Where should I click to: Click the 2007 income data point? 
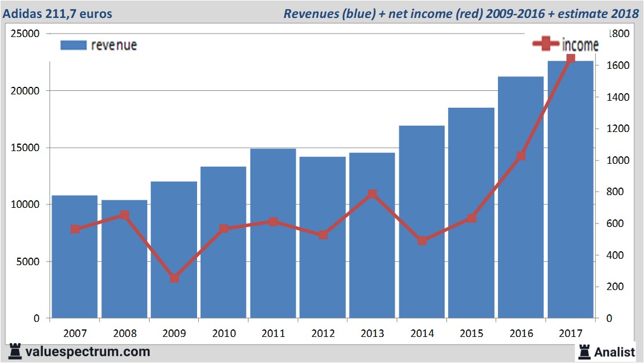[75, 229]
